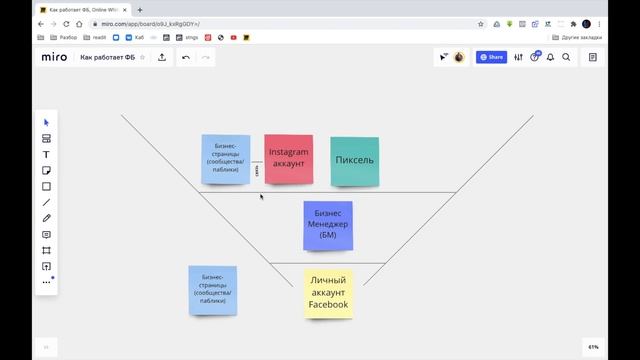Select the green Пиксель sticky note
This screenshot has height=360, width=640.
[x=355, y=162]
